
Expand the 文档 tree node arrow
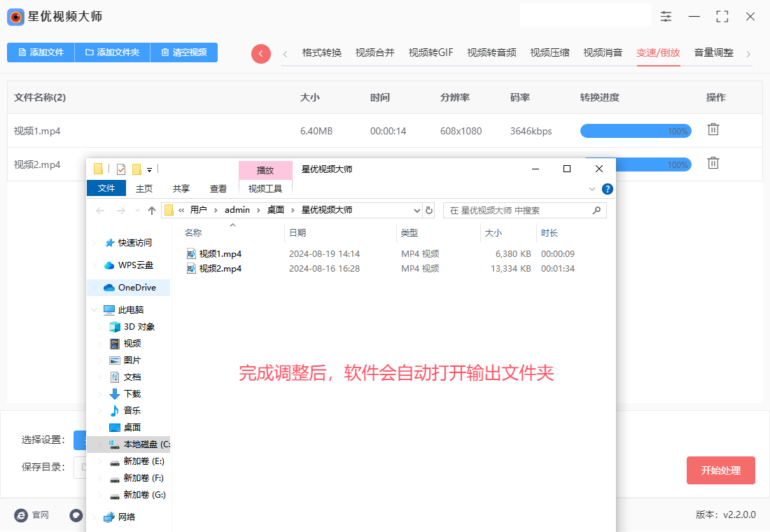click(x=99, y=377)
